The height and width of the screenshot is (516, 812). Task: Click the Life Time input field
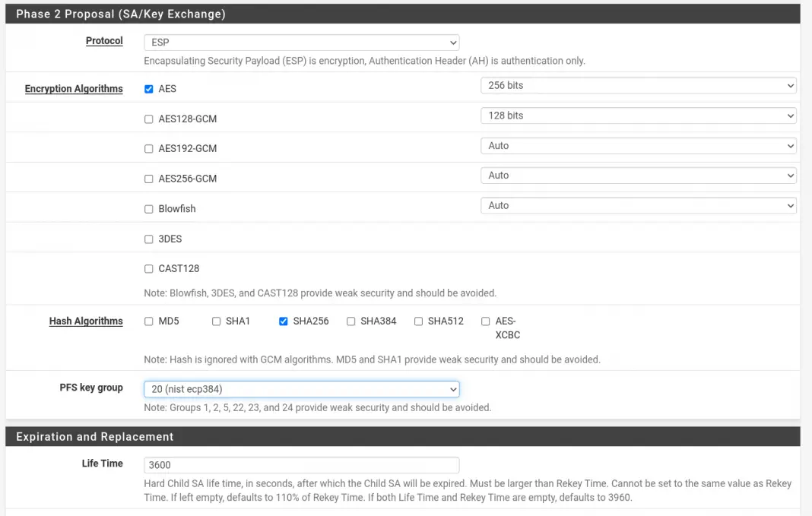301,464
